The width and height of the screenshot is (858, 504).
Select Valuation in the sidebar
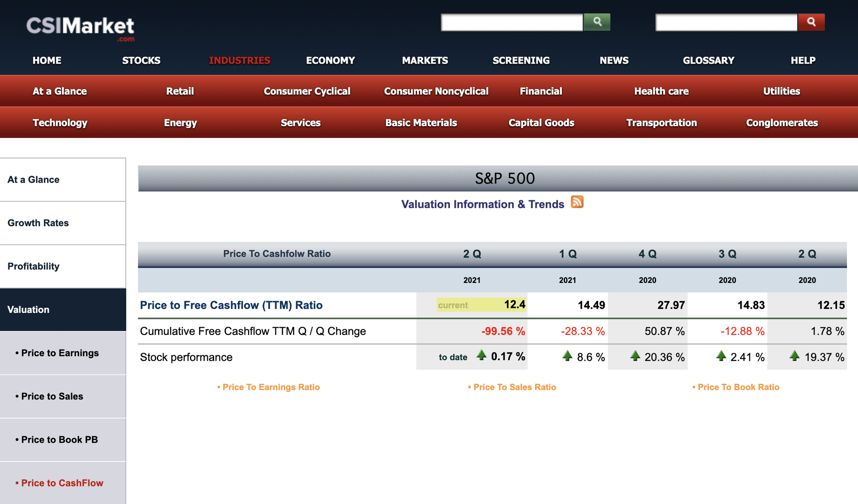point(63,310)
